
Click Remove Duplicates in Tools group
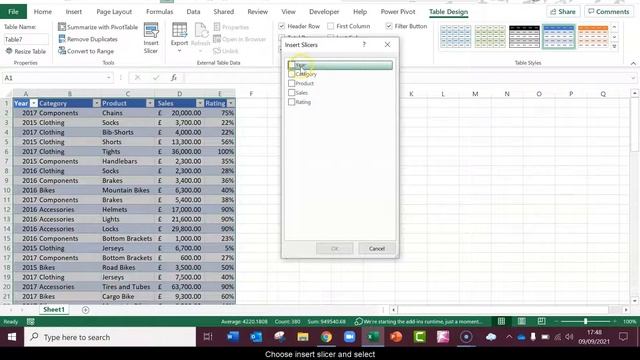(88, 39)
